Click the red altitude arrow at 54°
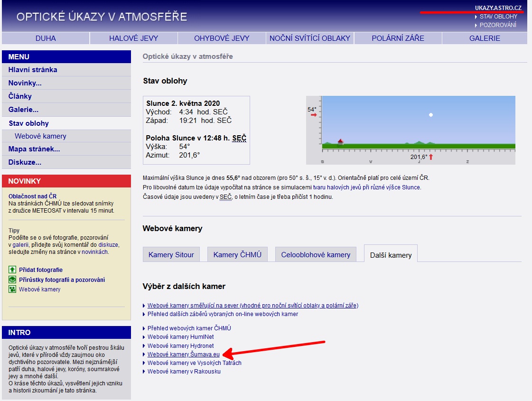Image resolution: width=532 pixels, height=401 pixels. tap(313, 115)
